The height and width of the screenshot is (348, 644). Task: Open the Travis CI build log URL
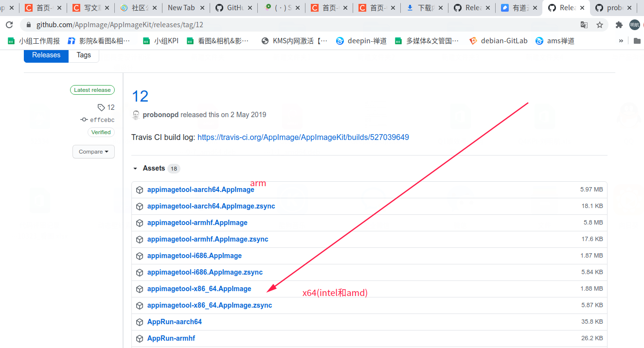tap(303, 137)
